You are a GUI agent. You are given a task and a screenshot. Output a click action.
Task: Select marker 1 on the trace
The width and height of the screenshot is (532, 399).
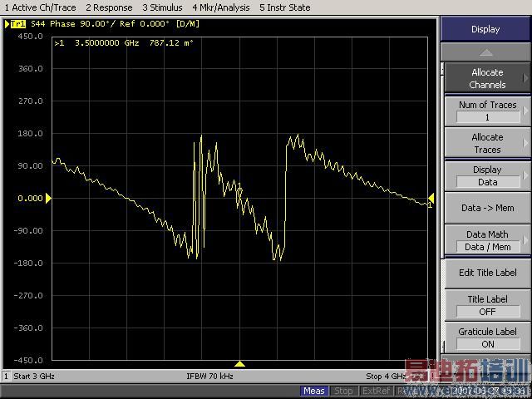239,190
